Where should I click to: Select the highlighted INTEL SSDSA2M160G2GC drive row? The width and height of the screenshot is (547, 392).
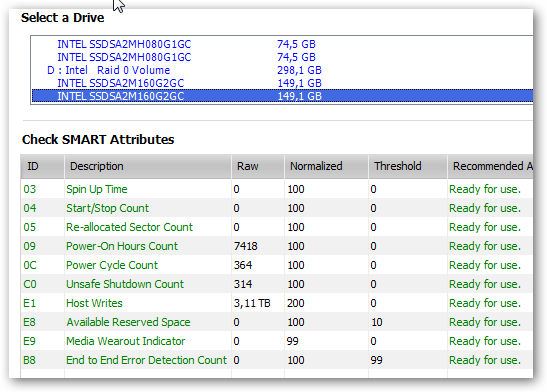tap(283, 96)
